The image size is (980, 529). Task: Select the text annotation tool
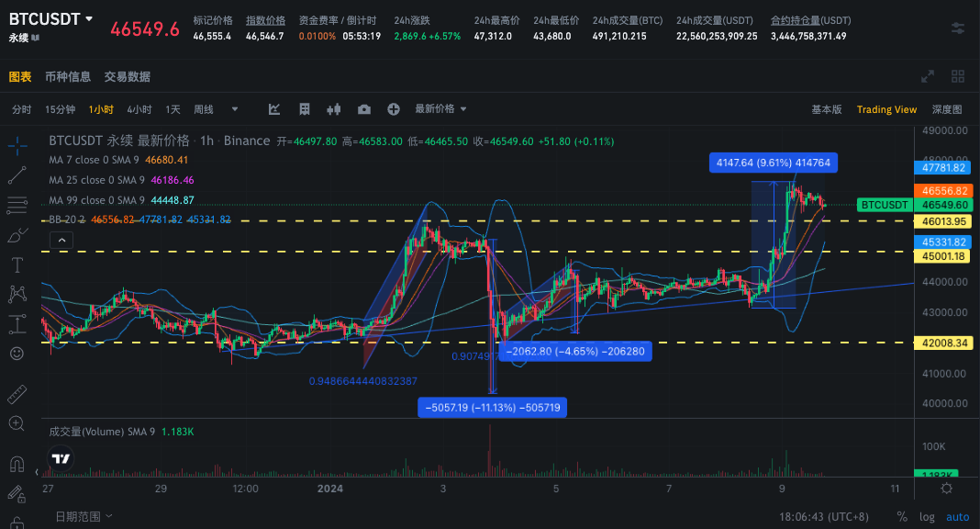pos(17,265)
